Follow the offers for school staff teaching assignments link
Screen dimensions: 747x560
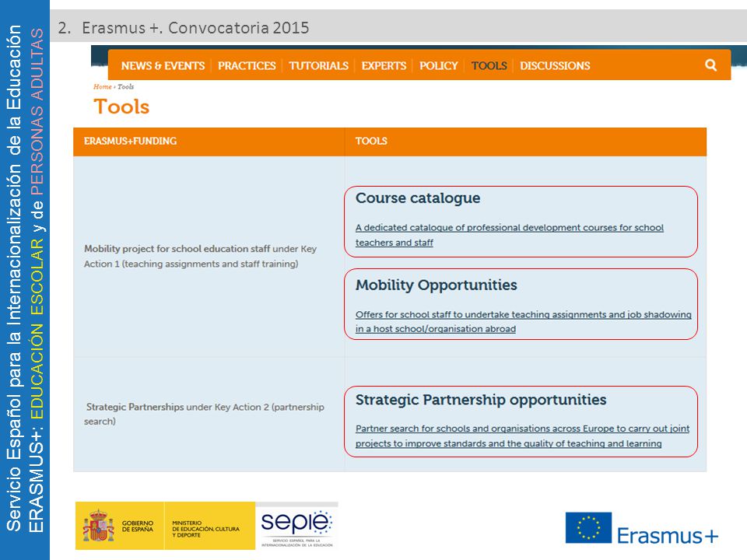523,321
